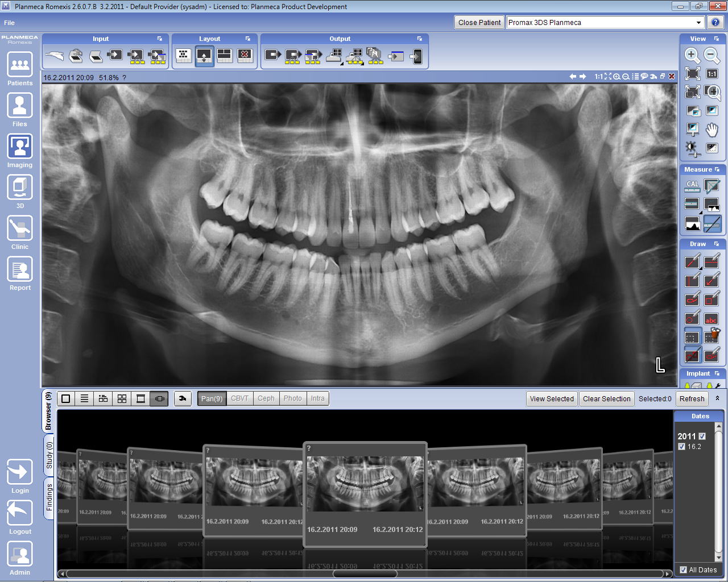Viewport: 728px width, 582px height.
Task: Expand the Implant panel popout
Action: pos(717,373)
